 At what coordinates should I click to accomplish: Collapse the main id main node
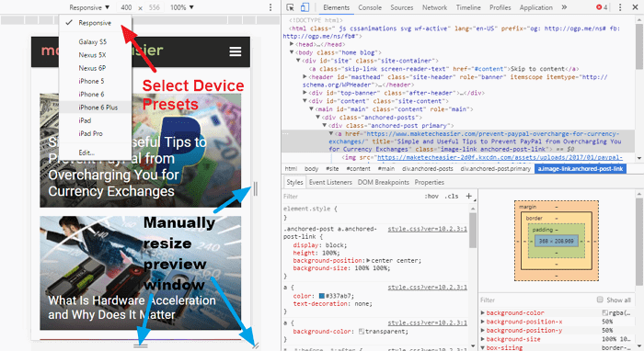click(311, 109)
